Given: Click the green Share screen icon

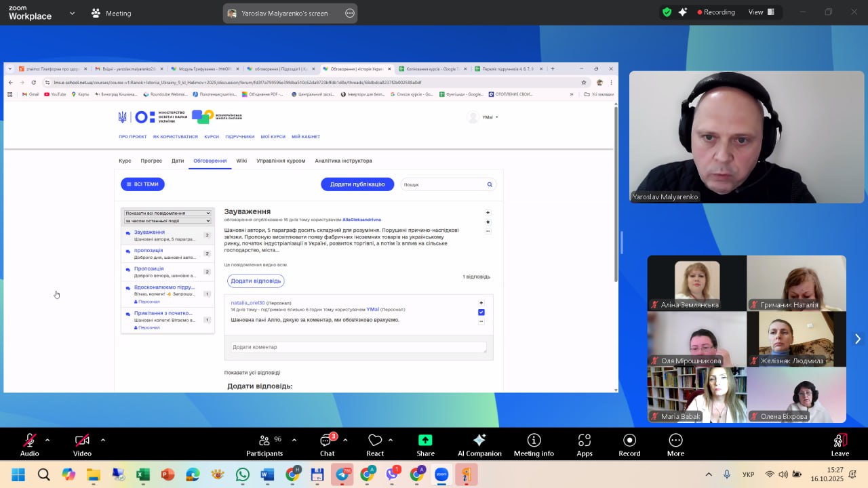Looking at the screenshot, I should tap(425, 441).
